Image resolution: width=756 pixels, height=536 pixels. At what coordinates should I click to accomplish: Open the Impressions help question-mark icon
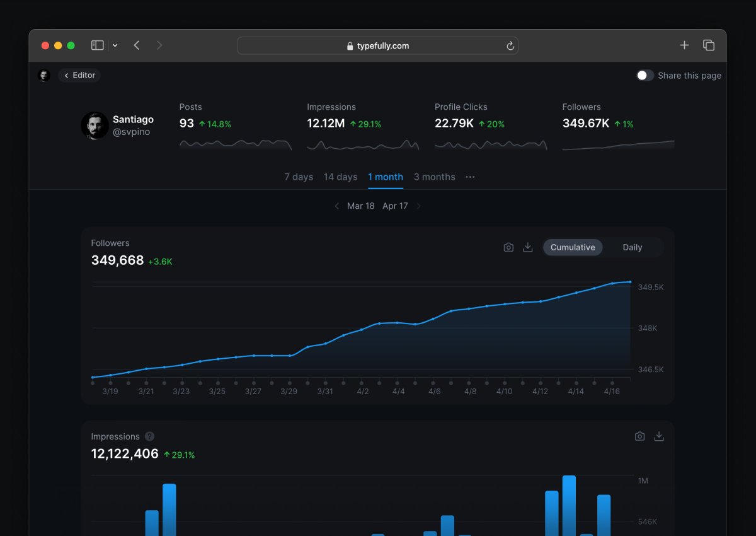coord(149,436)
